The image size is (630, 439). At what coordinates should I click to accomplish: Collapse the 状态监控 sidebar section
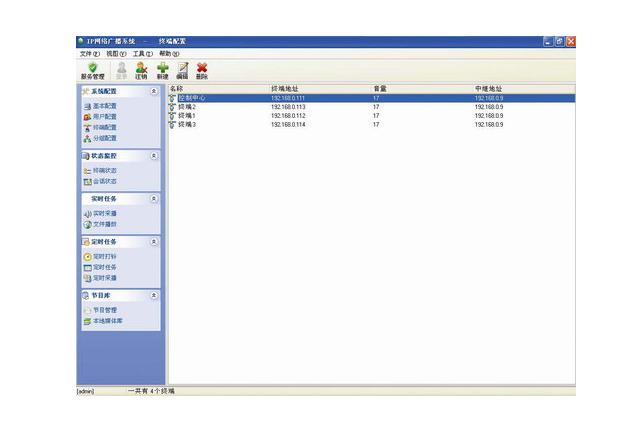coord(154,156)
